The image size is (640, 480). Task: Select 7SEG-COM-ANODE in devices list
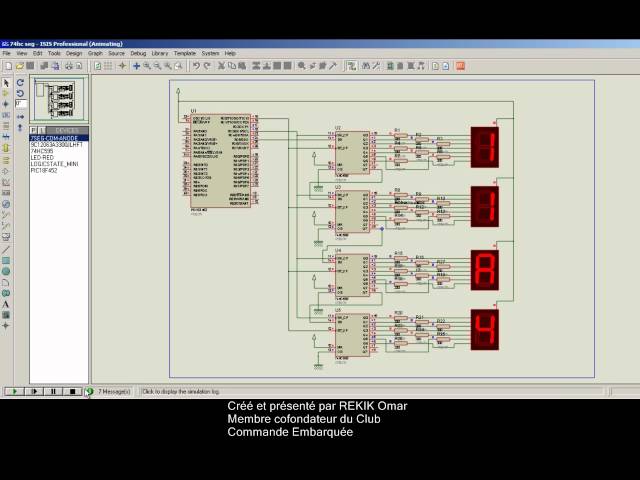[x=59, y=138]
